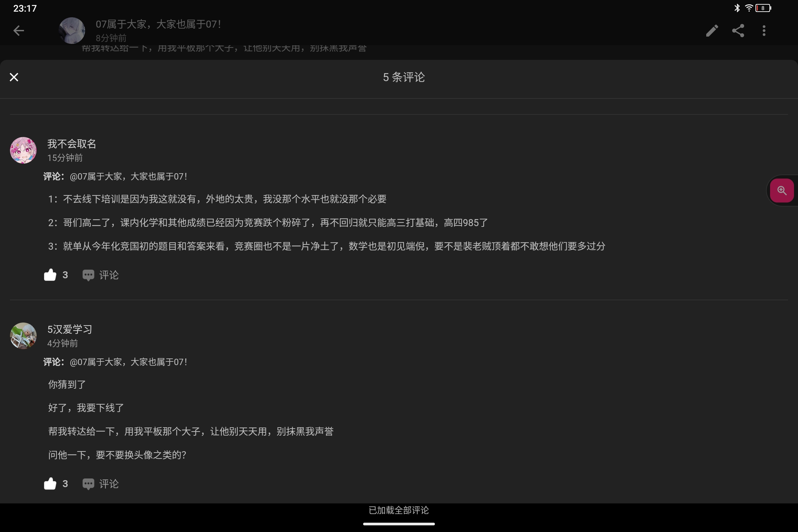Tap the pink magnifier zoom button
This screenshot has width=798, height=532.
click(782, 190)
